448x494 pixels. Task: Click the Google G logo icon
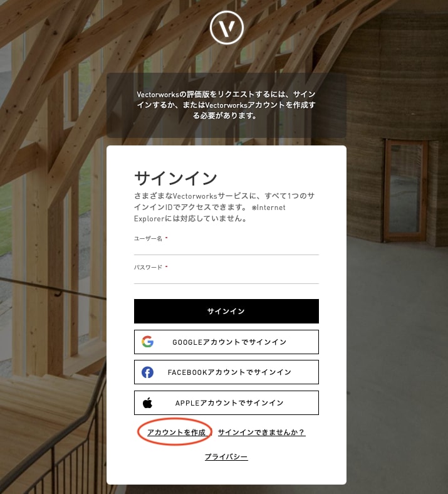147,342
